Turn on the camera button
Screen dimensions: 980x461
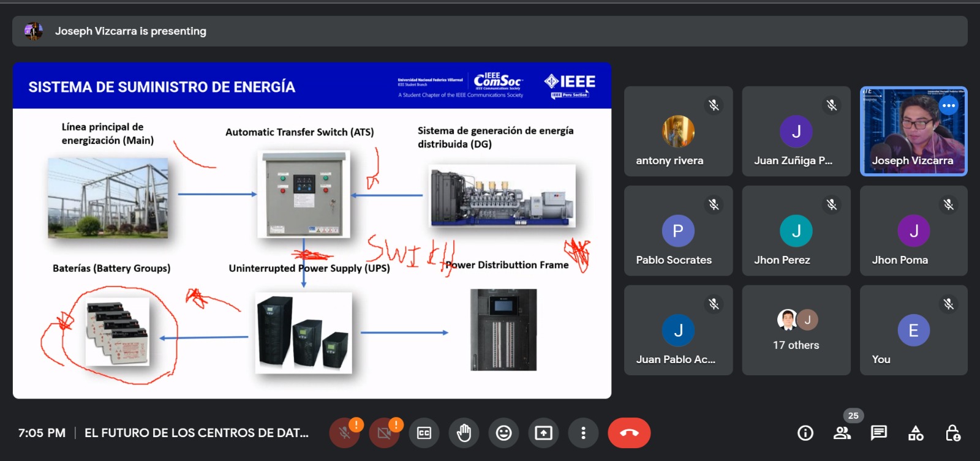385,433
